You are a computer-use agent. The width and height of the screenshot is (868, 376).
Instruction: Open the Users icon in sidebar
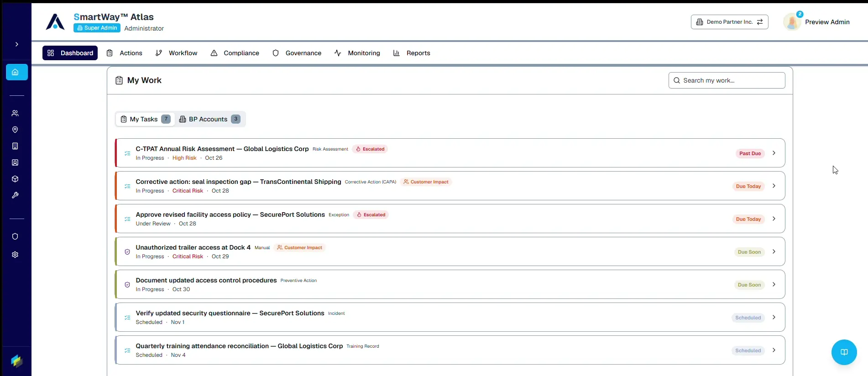(15, 113)
